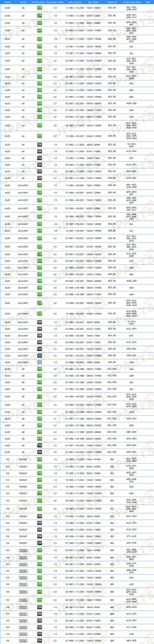The image size is (154, 644).
Task: Click engine code 'AHC, AKH' cell
Action: 131,439
